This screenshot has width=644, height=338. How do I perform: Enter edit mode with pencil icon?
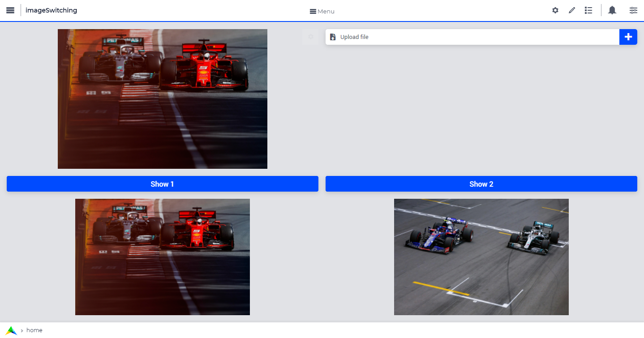(572, 10)
